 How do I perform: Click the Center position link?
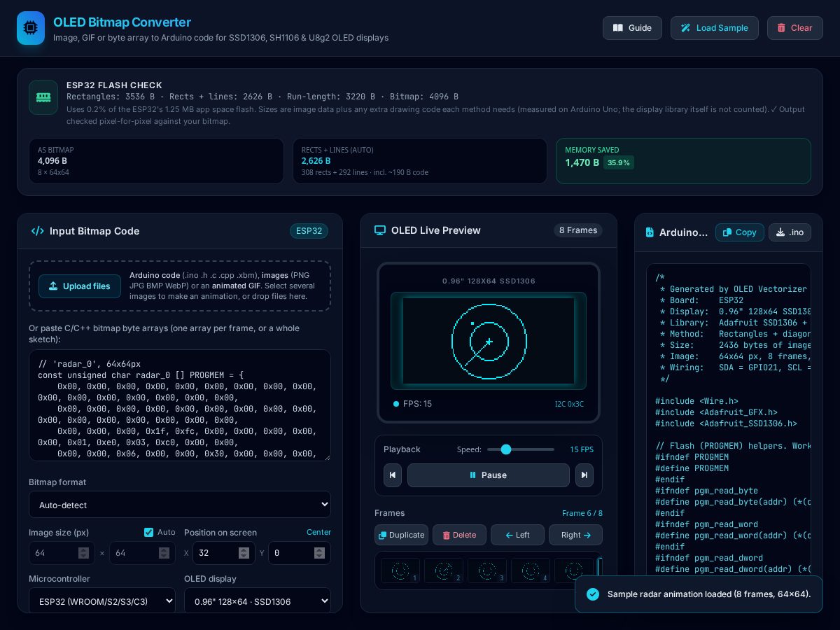[x=318, y=532]
